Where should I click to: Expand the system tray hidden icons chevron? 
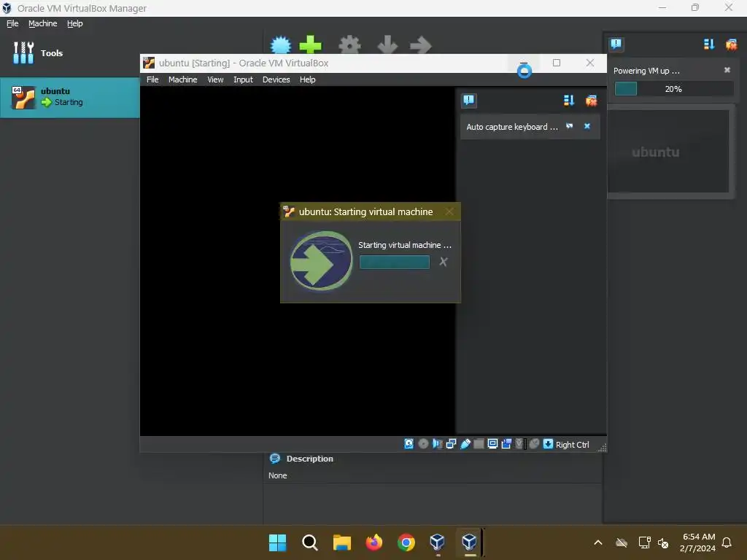pos(598,542)
